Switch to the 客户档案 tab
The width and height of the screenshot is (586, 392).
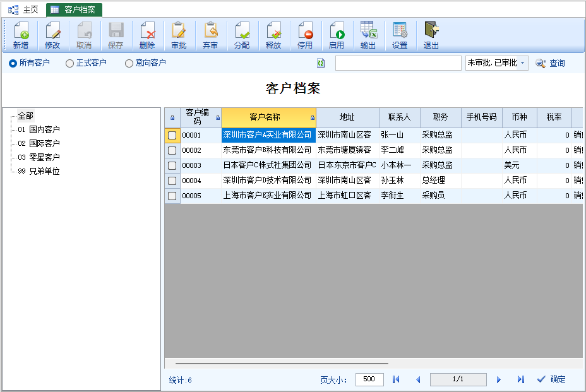pos(74,9)
